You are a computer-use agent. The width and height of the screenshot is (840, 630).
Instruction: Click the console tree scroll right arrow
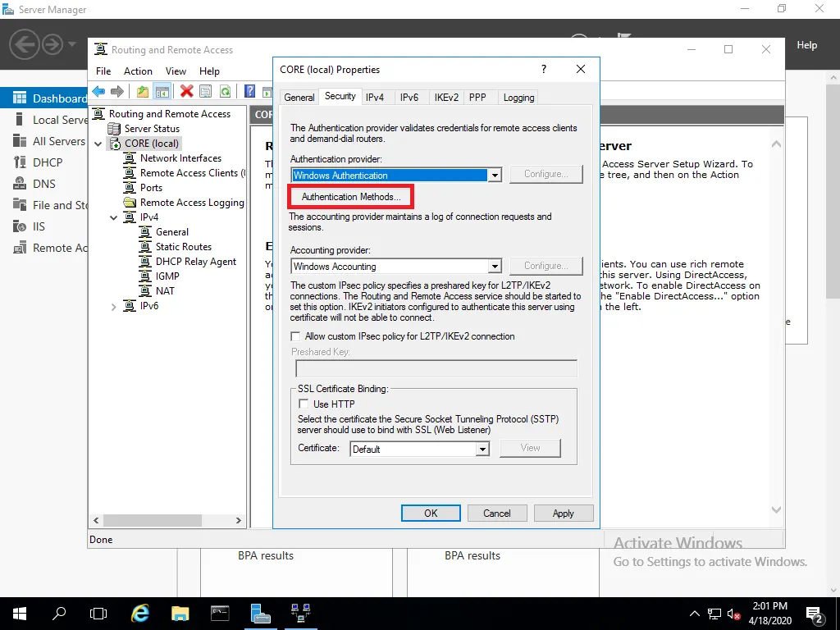[x=239, y=520]
